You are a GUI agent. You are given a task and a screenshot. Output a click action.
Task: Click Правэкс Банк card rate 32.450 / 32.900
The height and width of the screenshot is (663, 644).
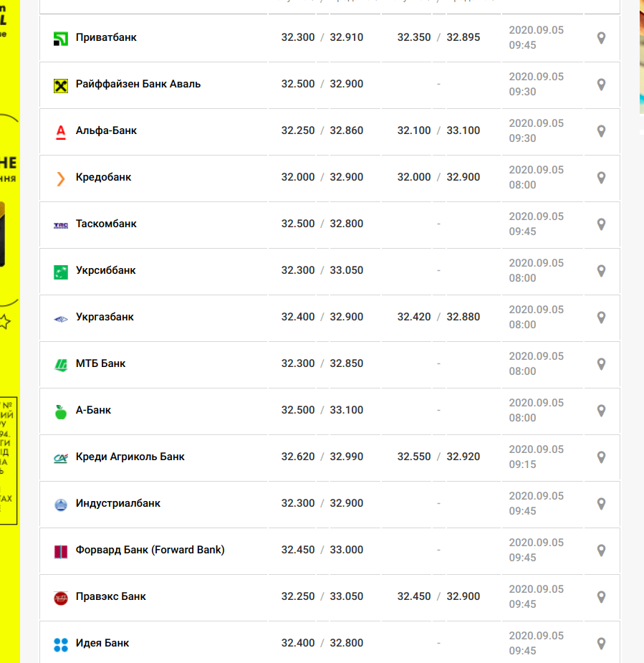pos(438,596)
